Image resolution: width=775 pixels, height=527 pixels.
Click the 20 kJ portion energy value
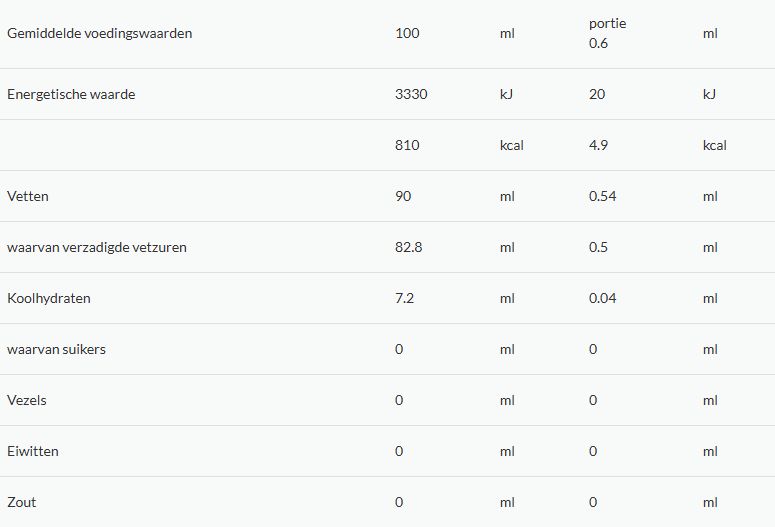[x=597, y=94]
